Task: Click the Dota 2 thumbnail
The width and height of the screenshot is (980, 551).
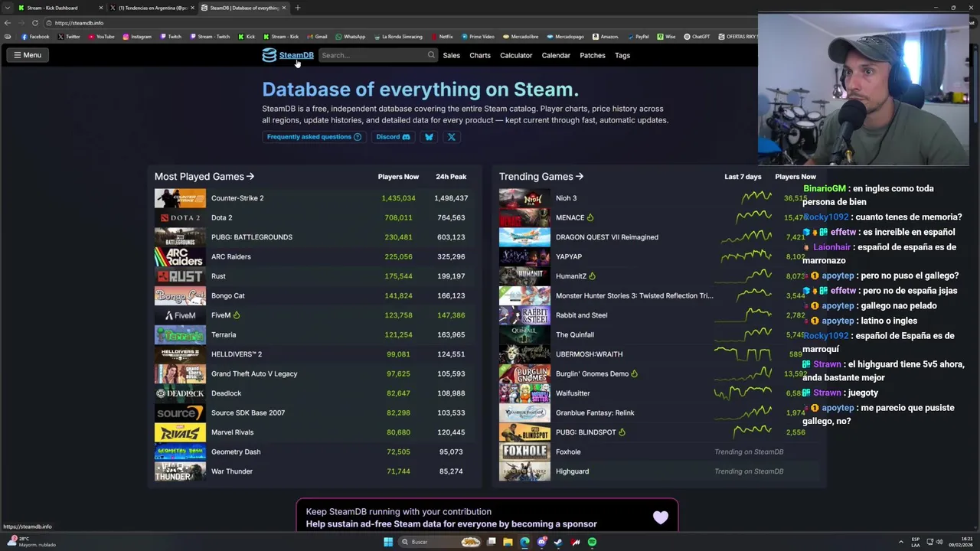Action: click(x=180, y=217)
